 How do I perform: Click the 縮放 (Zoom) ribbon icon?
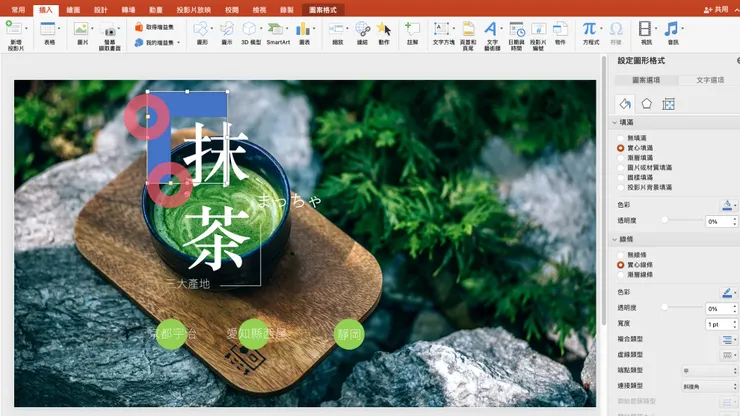pyautogui.click(x=336, y=29)
